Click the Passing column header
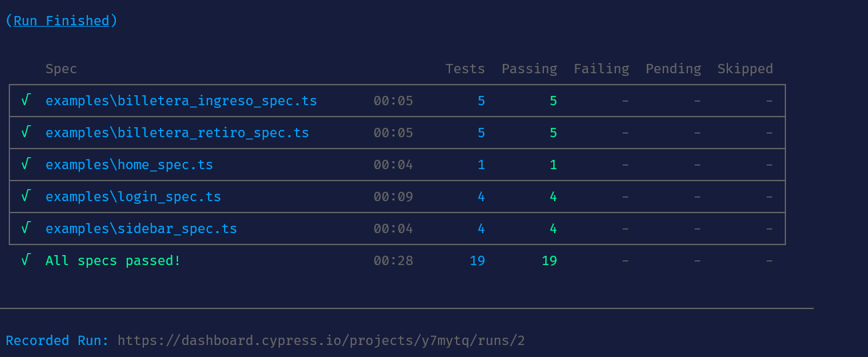This screenshot has width=868, height=357. tap(529, 69)
